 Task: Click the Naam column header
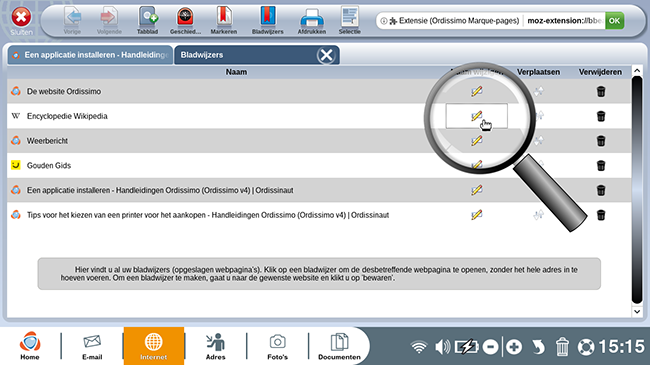236,72
